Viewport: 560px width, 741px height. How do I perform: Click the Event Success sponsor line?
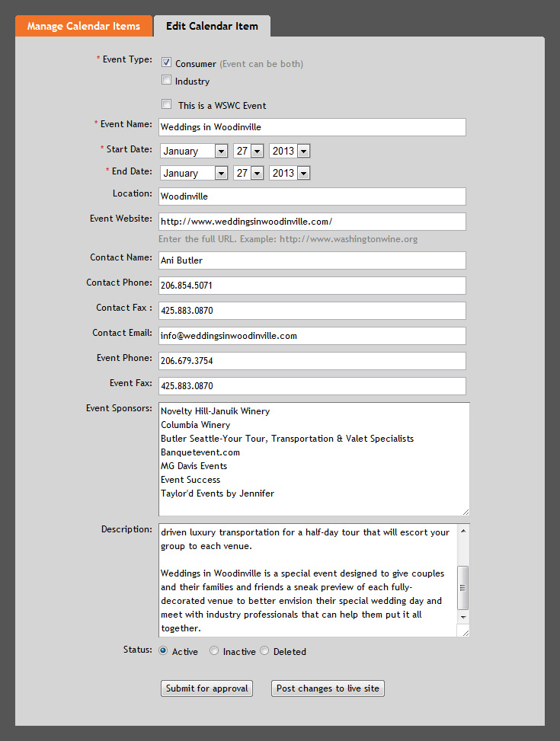(x=190, y=480)
